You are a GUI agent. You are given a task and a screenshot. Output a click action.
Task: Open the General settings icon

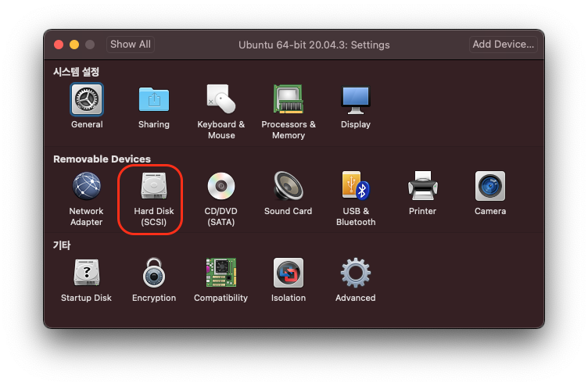pyautogui.click(x=87, y=100)
